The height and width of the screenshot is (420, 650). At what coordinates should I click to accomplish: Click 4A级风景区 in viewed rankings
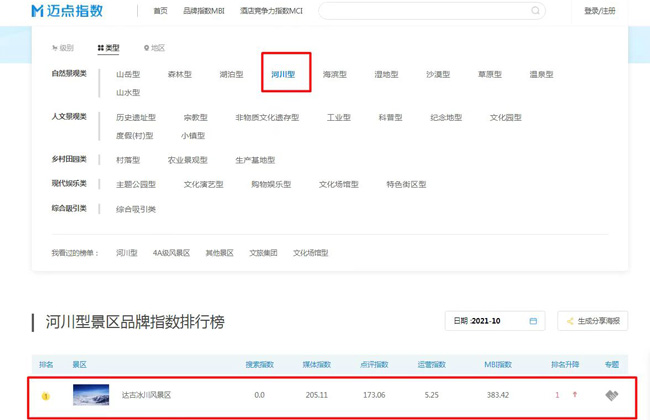[x=171, y=253]
